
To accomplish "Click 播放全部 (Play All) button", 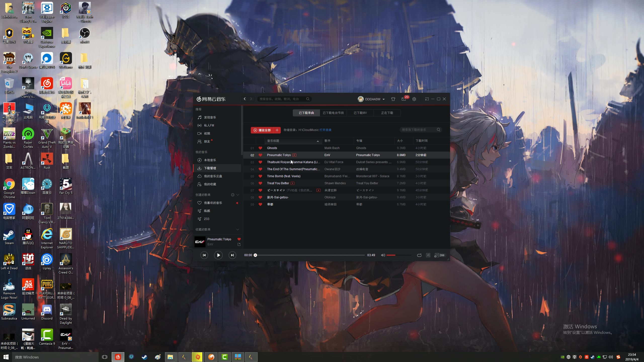I will [x=262, y=129].
